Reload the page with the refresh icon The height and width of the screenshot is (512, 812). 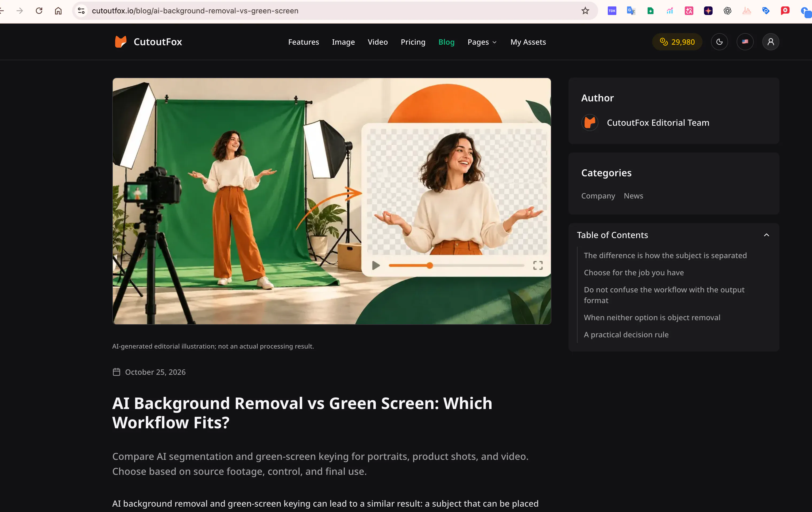tap(39, 11)
